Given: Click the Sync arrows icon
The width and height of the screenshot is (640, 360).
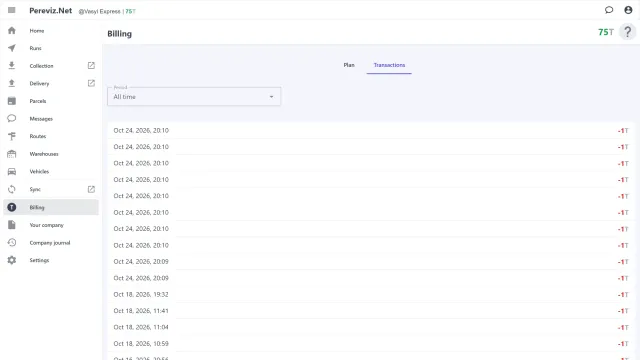Looking at the screenshot, I should click(x=12, y=189).
